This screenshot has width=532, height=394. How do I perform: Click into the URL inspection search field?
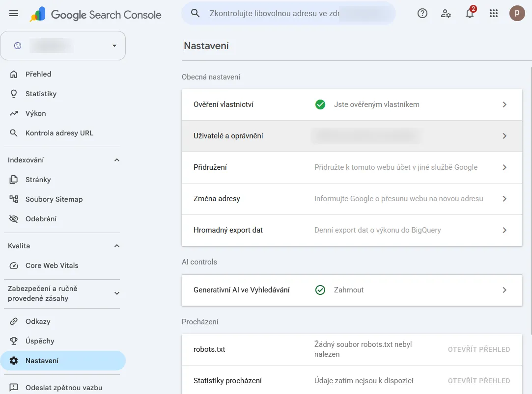click(x=288, y=14)
